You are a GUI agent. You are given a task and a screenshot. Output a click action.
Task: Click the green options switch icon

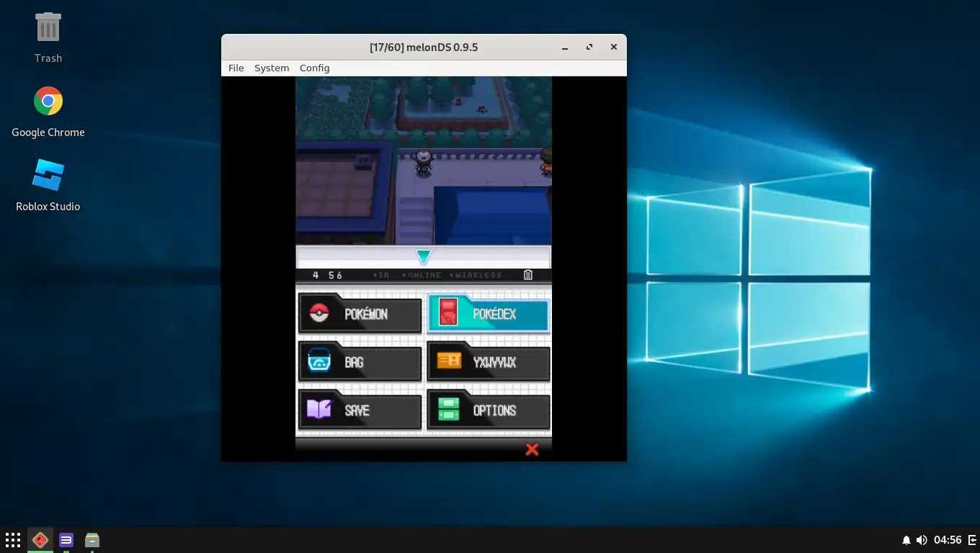448,409
